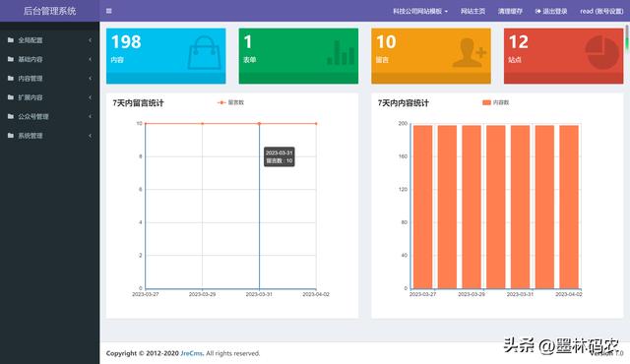Go to 网站主页 in the top bar
This screenshot has width=630, height=364.
click(x=472, y=11)
